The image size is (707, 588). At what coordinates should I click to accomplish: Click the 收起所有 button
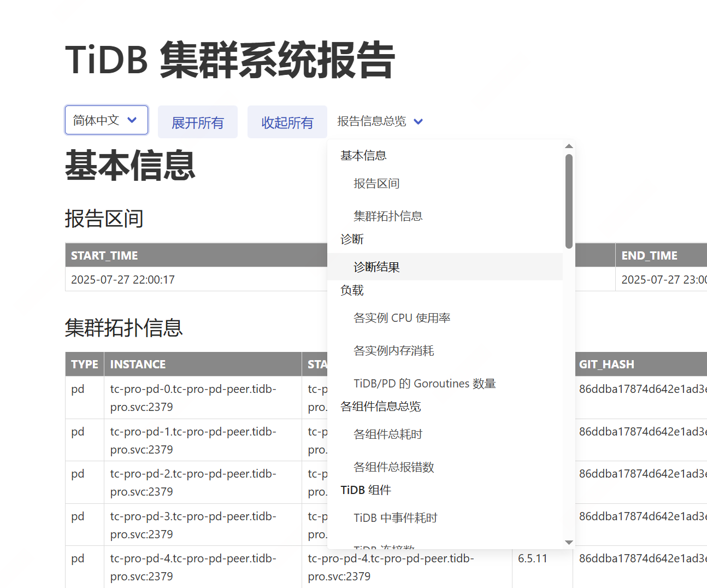click(287, 122)
